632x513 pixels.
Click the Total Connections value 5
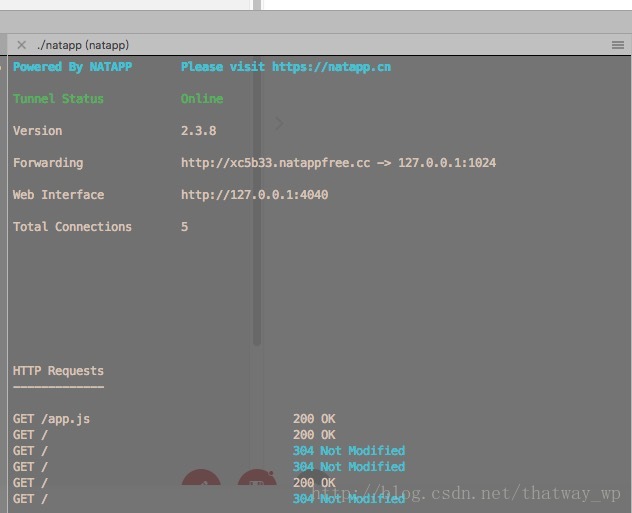[184, 227]
